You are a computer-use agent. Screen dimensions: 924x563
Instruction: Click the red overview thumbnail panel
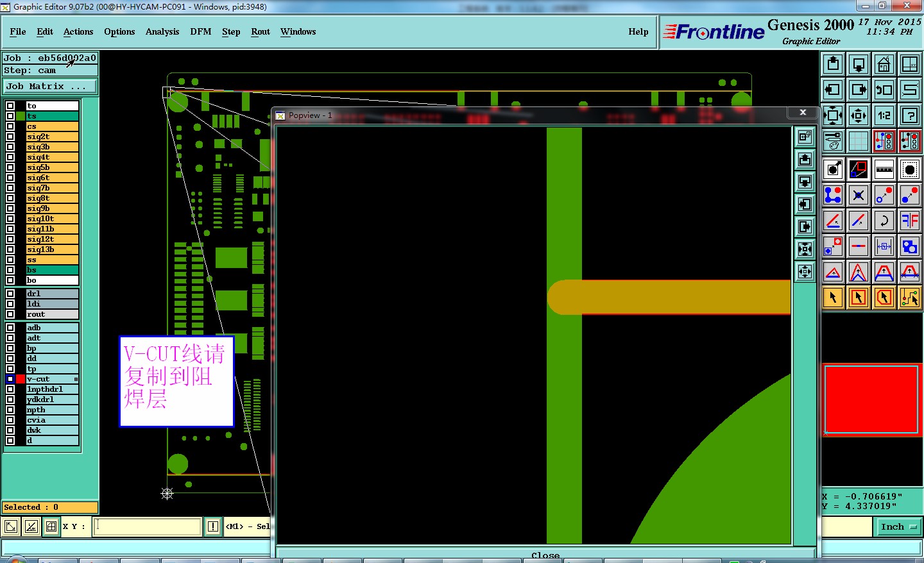coord(872,400)
